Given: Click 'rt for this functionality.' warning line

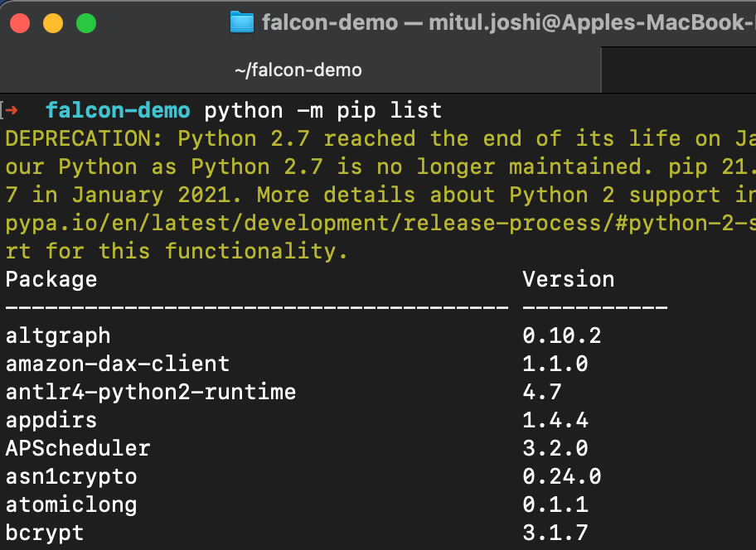Looking at the screenshot, I should 177,252.
